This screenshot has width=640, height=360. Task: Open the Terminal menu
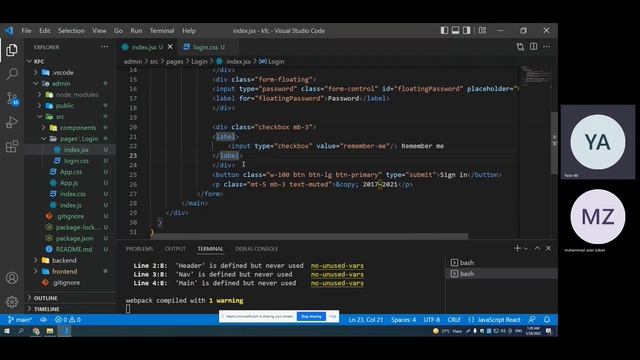click(x=162, y=31)
